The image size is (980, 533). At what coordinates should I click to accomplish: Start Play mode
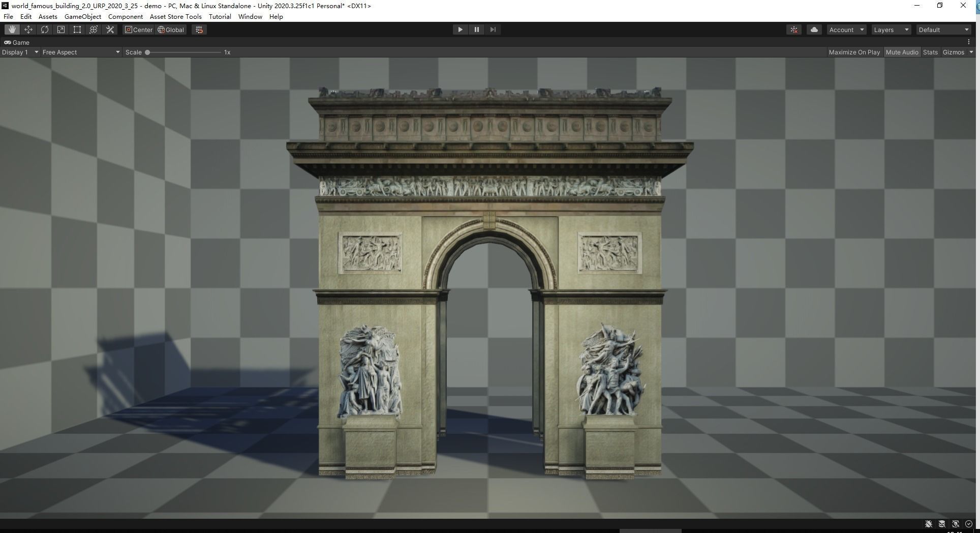pyautogui.click(x=460, y=29)
